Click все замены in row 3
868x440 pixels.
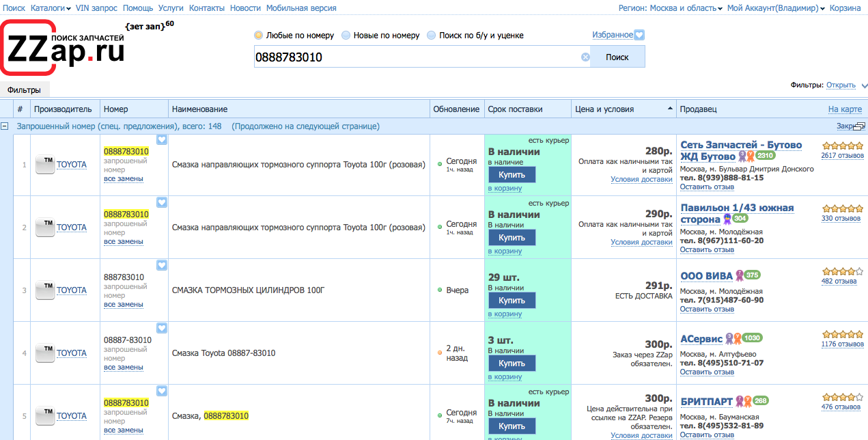pos(124,305)
